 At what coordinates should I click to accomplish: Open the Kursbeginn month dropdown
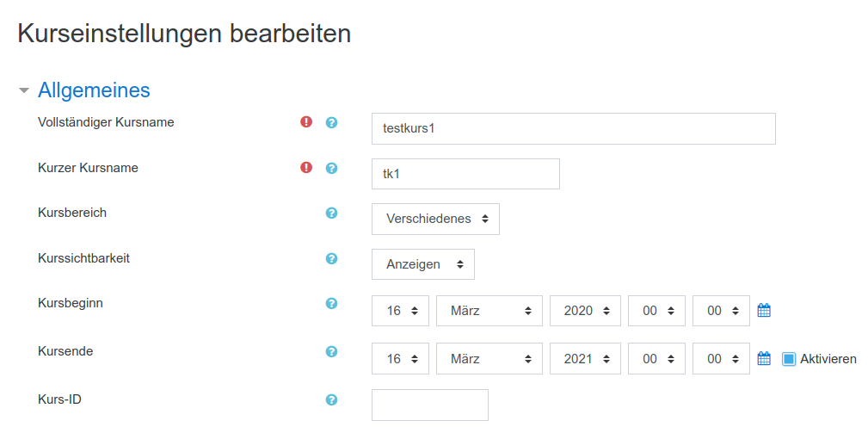(489, 311)
